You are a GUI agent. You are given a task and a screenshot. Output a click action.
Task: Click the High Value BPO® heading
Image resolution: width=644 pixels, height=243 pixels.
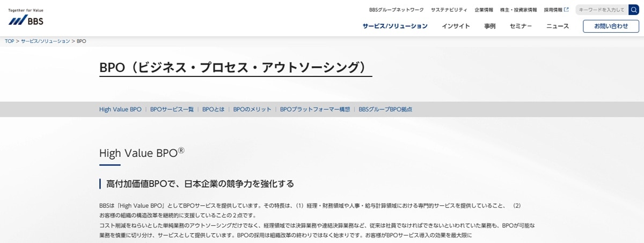pos(142,153)
